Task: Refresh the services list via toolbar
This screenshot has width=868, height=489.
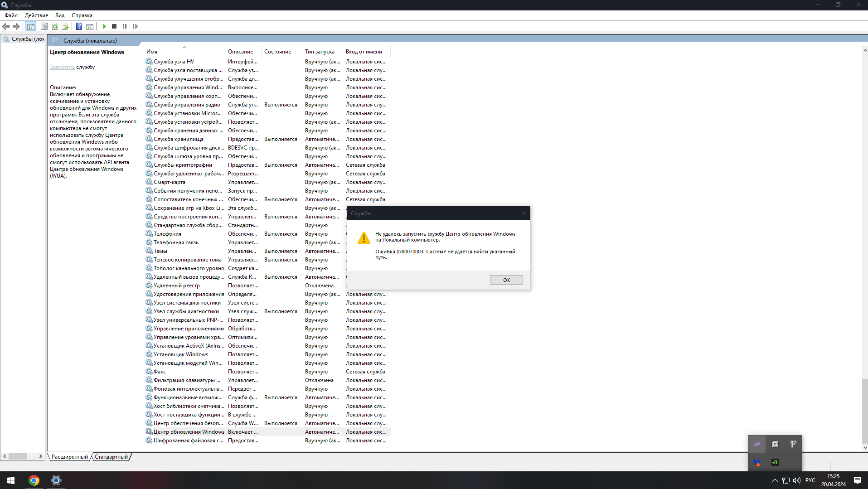Action: [55, 26]
